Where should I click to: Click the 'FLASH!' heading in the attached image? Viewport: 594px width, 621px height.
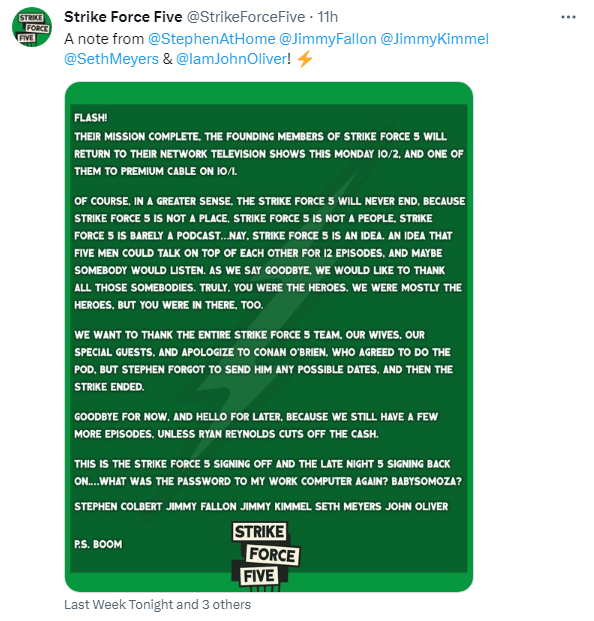[x=91, y=118]
